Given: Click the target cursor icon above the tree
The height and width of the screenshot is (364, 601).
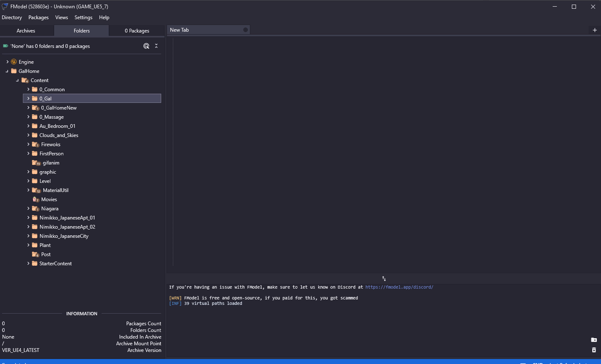Looking at the screenshot, I should 146,46.
